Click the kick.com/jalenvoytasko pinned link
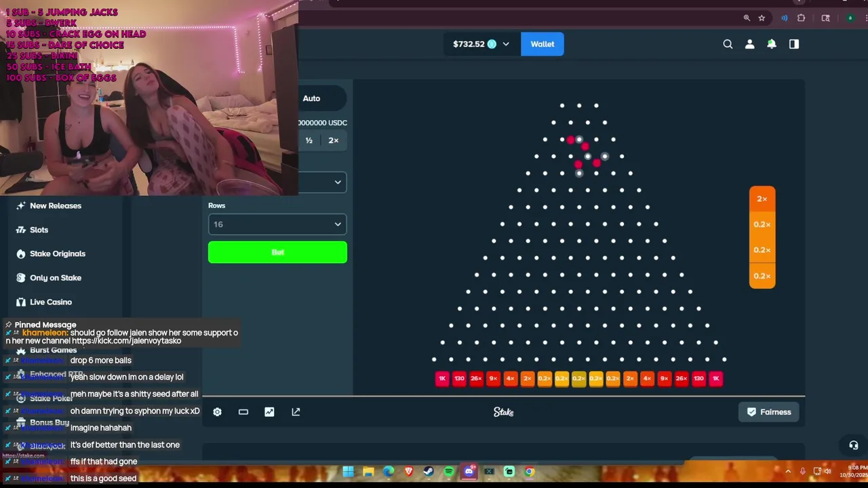868x488 pixels. coord(127,341)
